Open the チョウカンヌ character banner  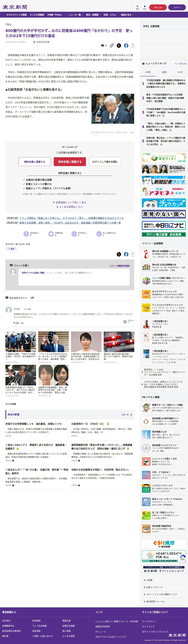click(x=164, y=203)
